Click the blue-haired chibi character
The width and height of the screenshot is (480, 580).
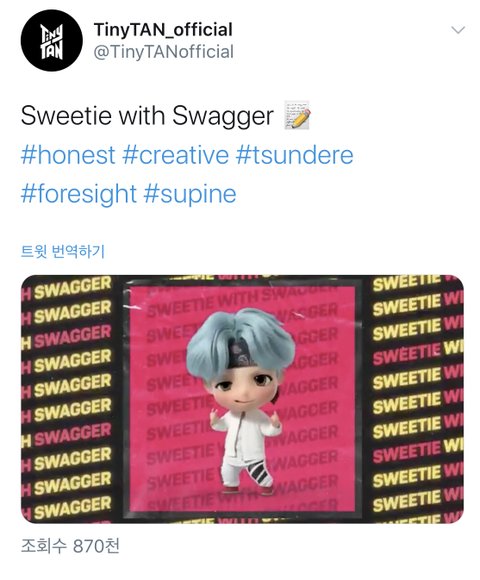point(242,401)
